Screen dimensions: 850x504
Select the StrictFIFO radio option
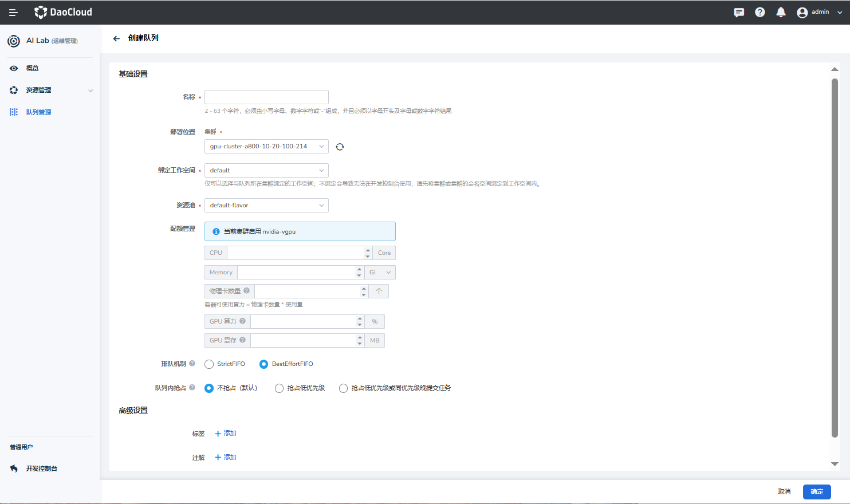point(209,364)
